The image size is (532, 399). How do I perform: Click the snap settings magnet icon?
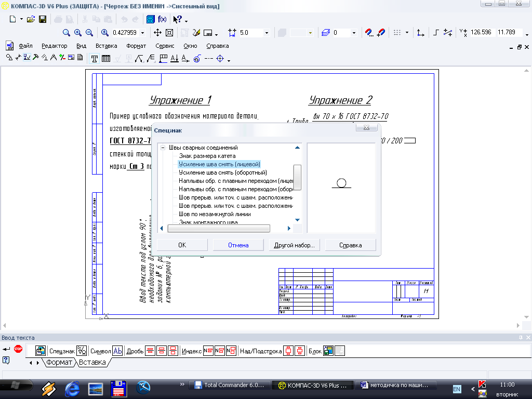(x=369, y=33)
